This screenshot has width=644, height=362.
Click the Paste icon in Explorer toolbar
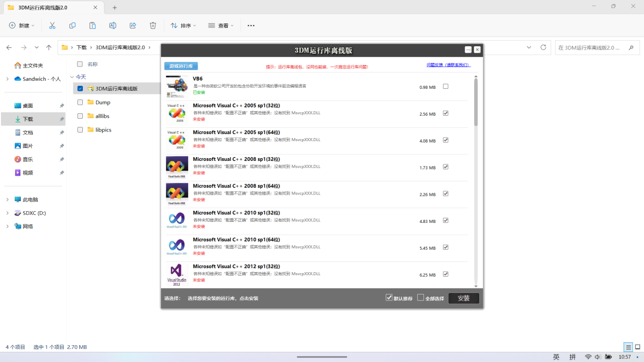coord(92,25)
